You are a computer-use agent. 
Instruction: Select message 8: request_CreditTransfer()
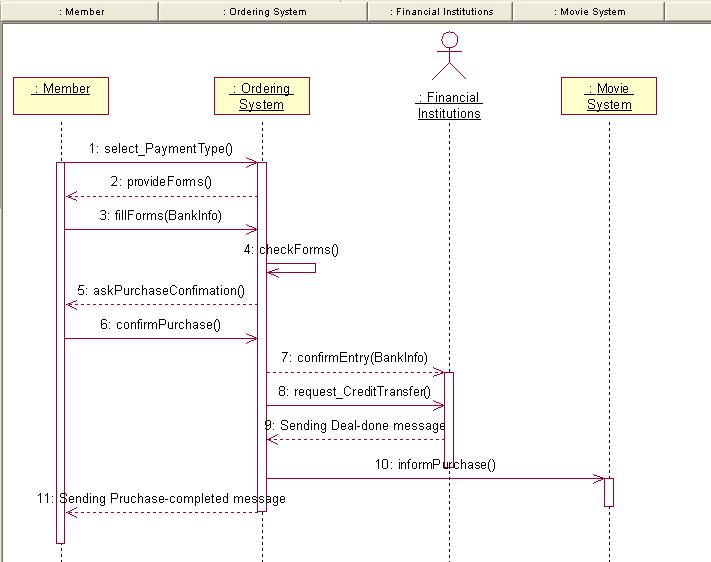(x=354, y=391)
